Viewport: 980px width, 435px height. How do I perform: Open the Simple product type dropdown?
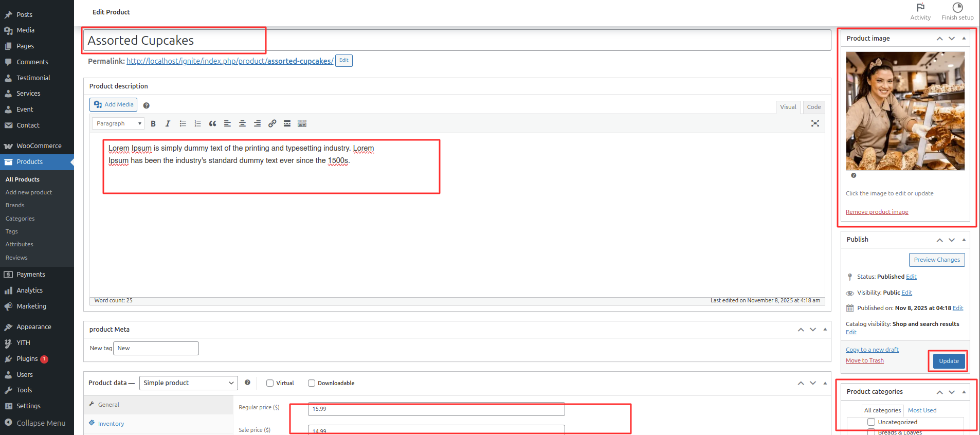188,383
